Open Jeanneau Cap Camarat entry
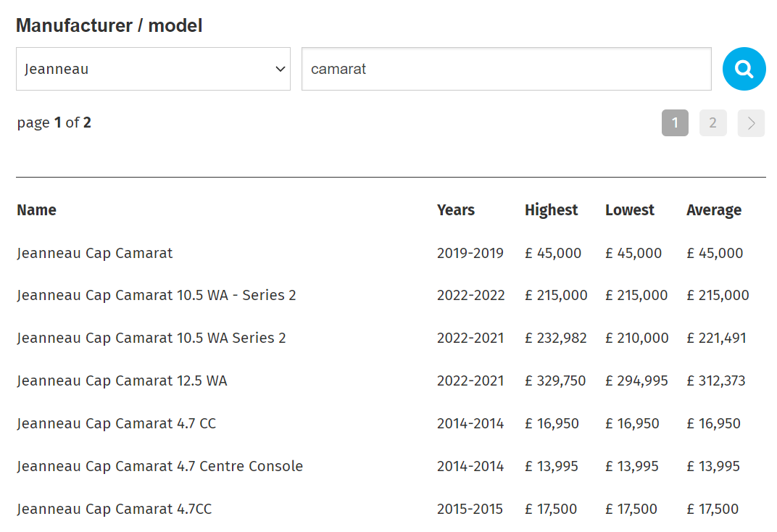 95,253
